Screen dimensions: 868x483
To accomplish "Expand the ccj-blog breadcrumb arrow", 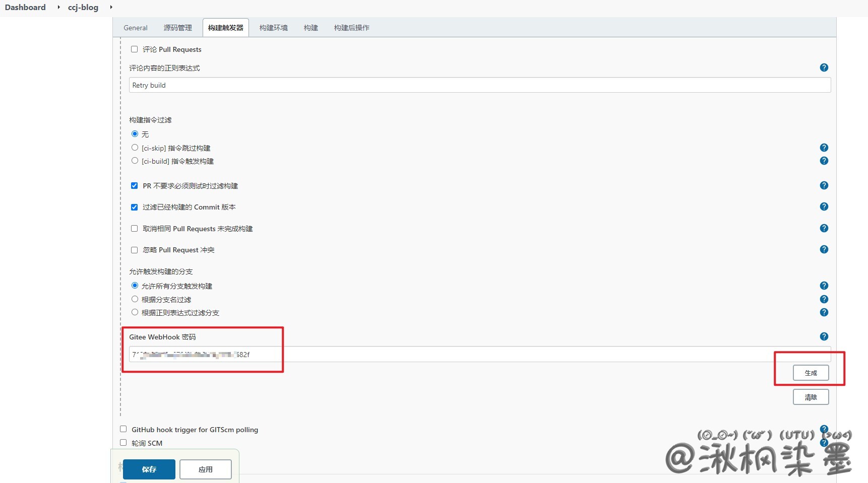I will point(111,7).
